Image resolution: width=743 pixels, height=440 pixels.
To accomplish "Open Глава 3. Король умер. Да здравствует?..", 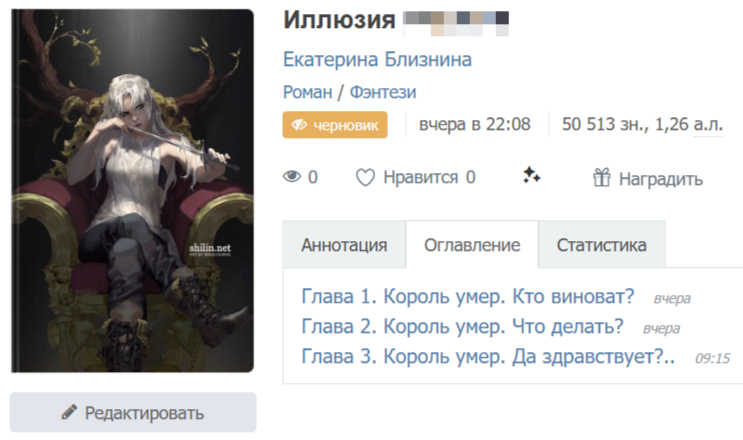I will (488, 357).
